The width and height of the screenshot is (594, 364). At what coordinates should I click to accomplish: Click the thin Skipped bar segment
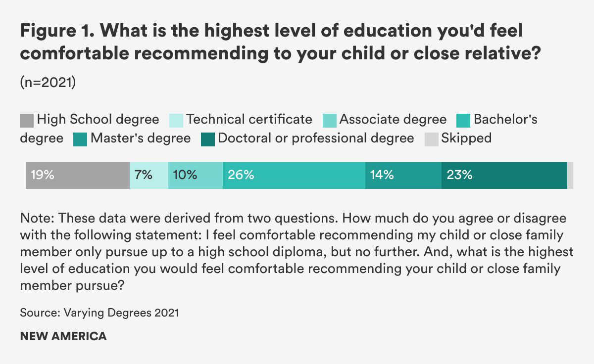(x=570, y=175)
